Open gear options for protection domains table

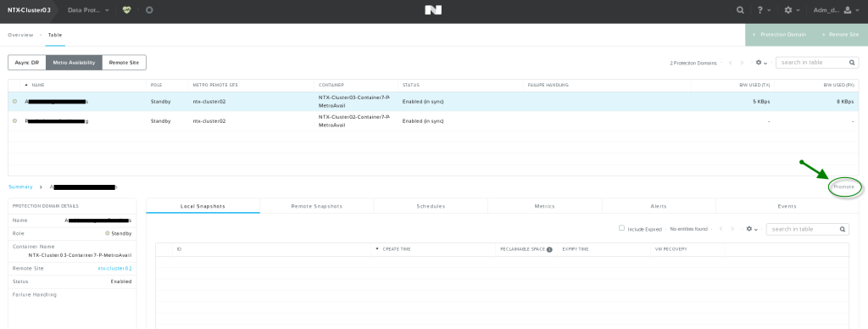762,63
